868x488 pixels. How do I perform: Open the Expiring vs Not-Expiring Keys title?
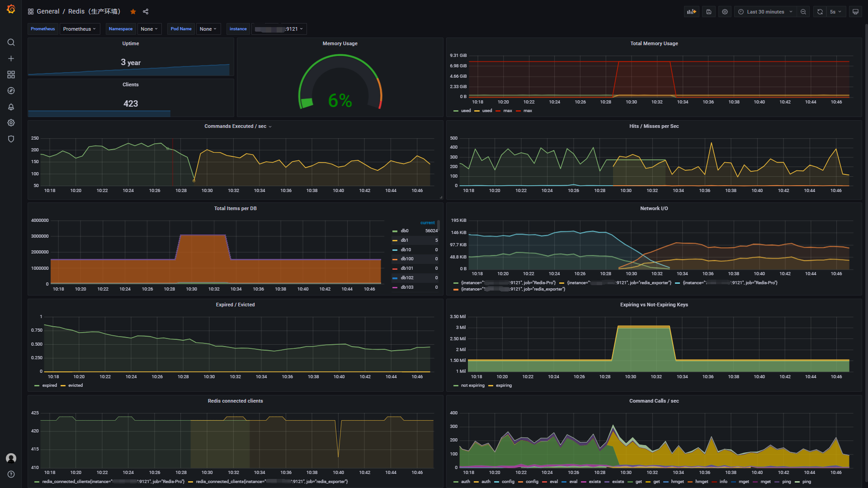(654, 305)
